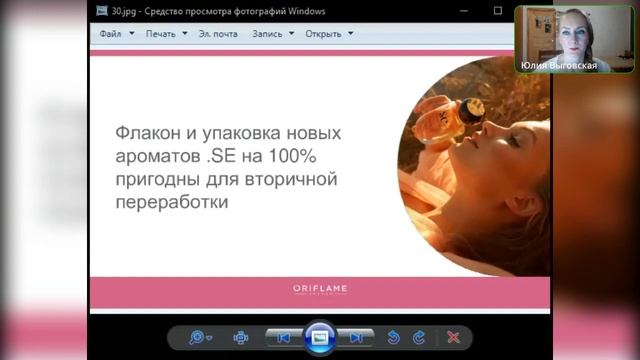Go to the previous photo
The width and height of the screenshot is (640, 360).
(x=284, y=338)
